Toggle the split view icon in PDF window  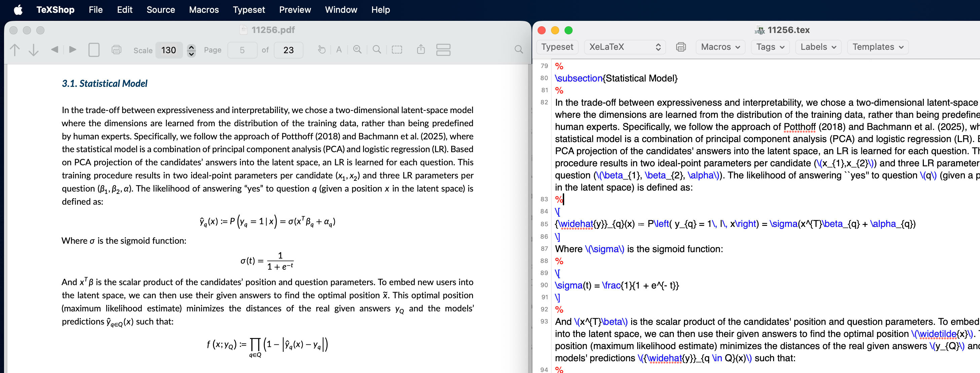coord(443,49)
